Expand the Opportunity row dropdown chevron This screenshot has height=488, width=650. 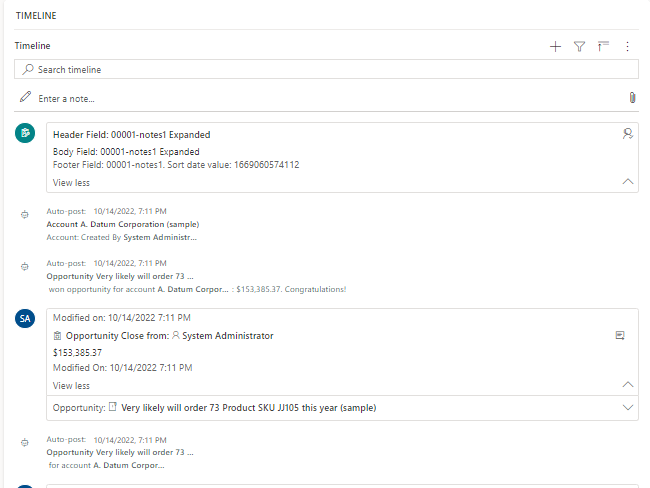point(627,408)
